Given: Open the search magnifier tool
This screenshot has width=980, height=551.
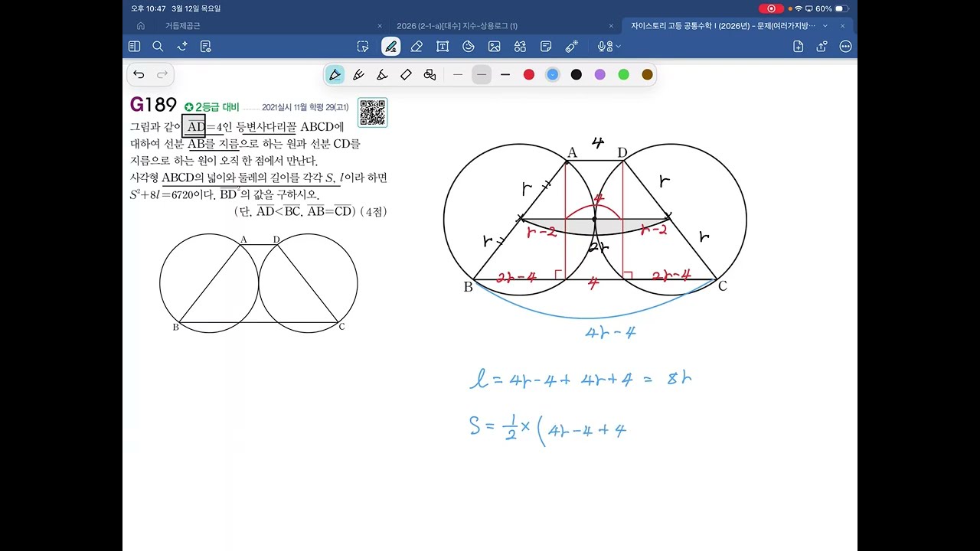Looking at the screenshot, I should (x=158, y=47).
